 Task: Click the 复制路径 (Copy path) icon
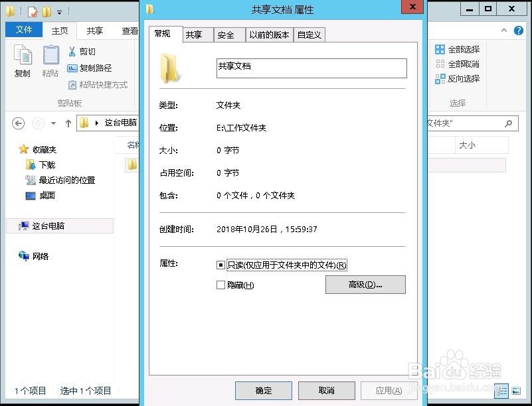coord(74,68)
